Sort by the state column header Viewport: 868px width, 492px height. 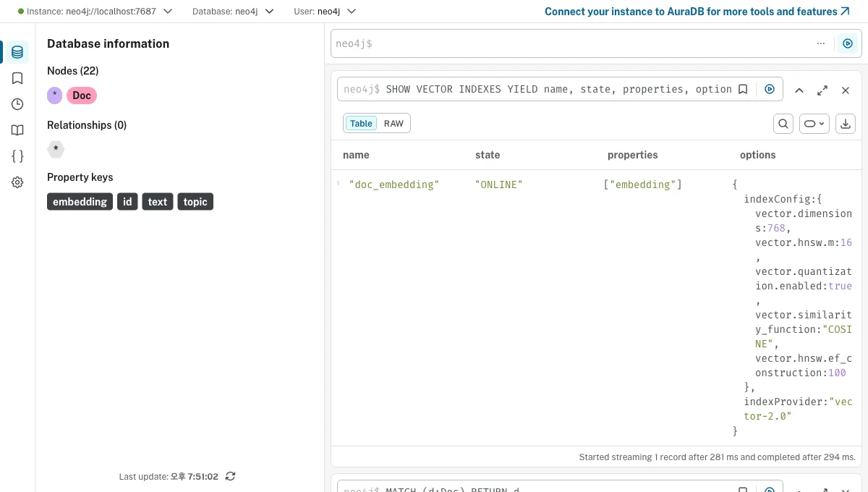click(x=488, y=155)
